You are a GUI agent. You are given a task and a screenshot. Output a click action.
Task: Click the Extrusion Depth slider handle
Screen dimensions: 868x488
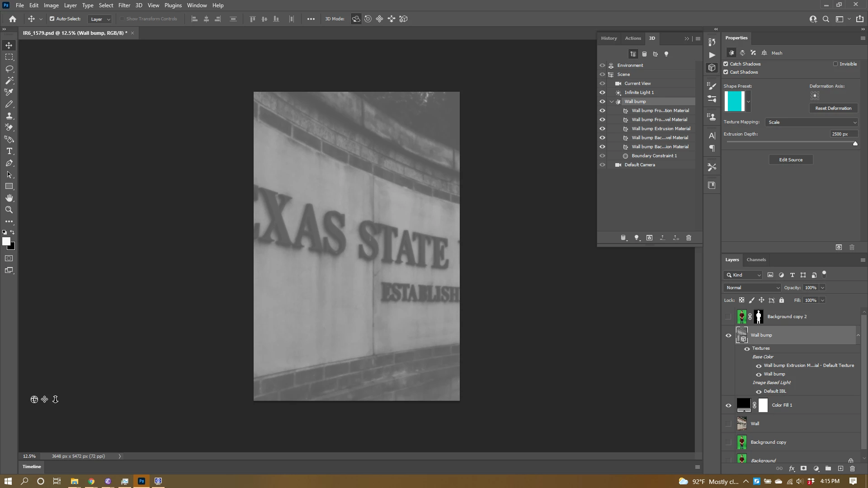click(855, 143)
